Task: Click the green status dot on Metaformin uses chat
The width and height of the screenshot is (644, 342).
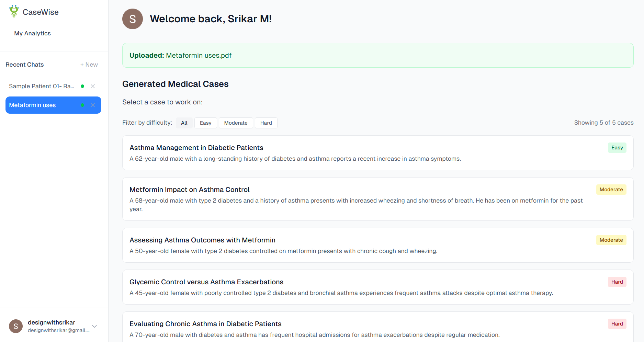Action: (x=82, y=105)
